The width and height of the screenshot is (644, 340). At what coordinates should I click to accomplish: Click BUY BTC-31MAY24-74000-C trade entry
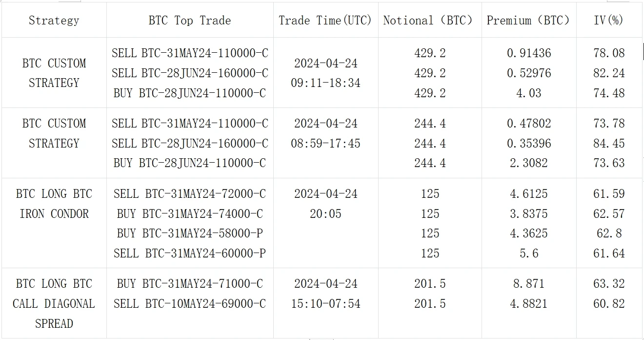(190, 214)
